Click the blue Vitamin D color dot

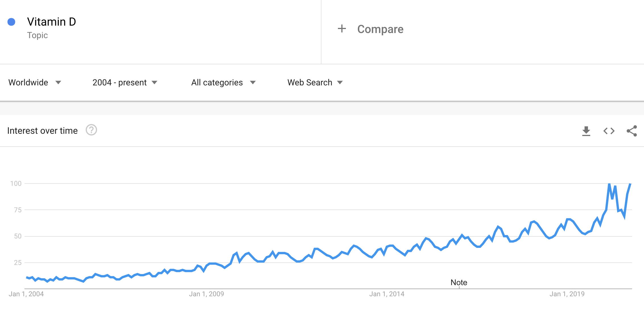(x=11, y=22)
